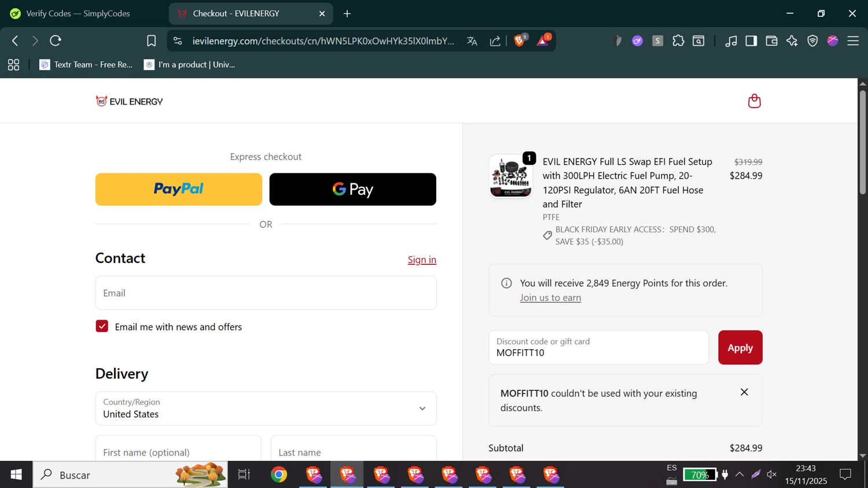Focus the First name optional field
Image resolution: width=868 pixels, height=488 pixels.
(x=178, y=449)
